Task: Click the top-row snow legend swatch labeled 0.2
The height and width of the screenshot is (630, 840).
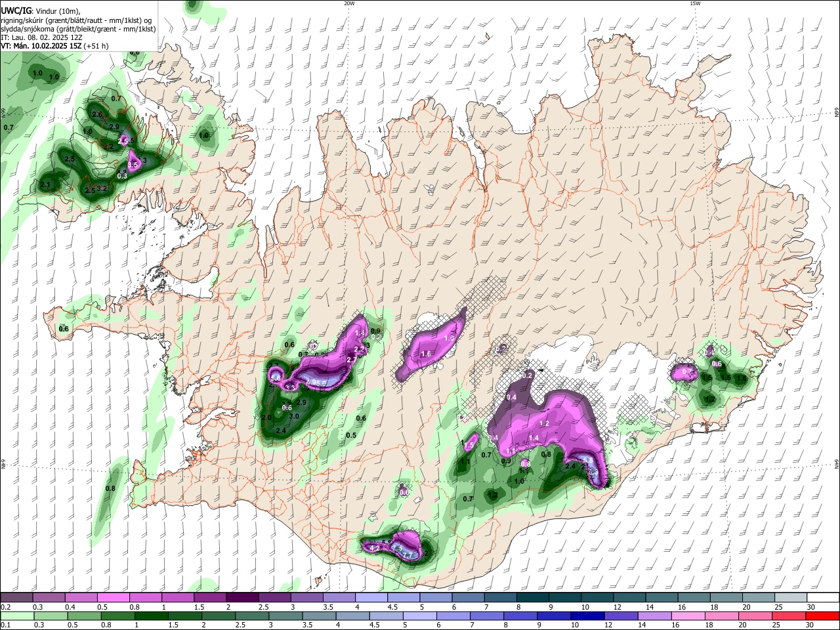Action: tap(16, 598)
